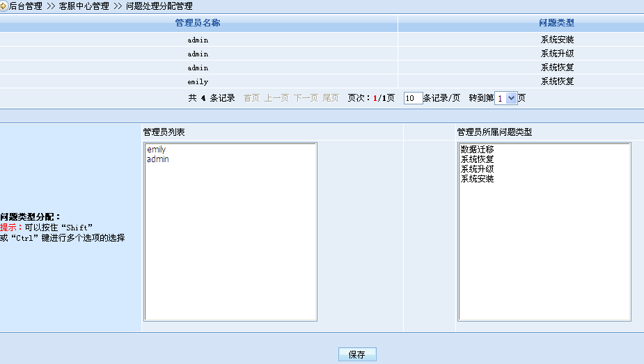Jump to 首页 in the pagination
Screen dimensions: 644x364
pyautogui.click(x=251, y=98)
